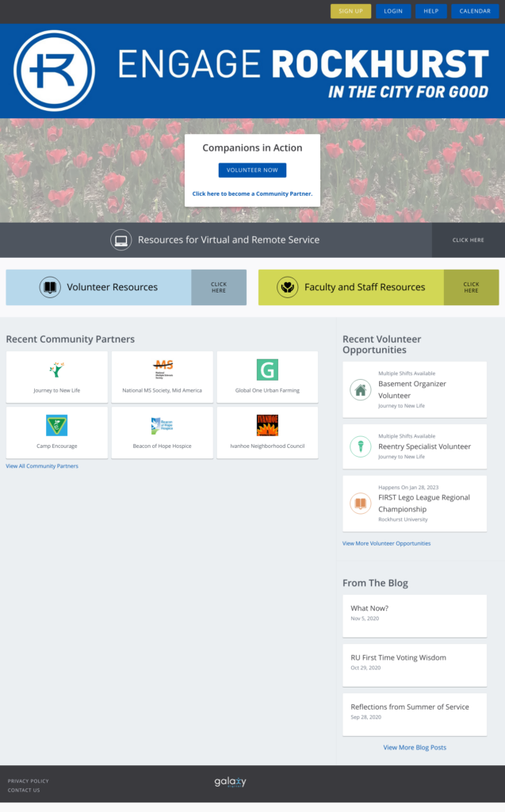Open the RU First Time Voting Wisdom post
Image resolution: width=505 pixels, height=812 pixels.
pyautogui.click(x=398, y=657)
